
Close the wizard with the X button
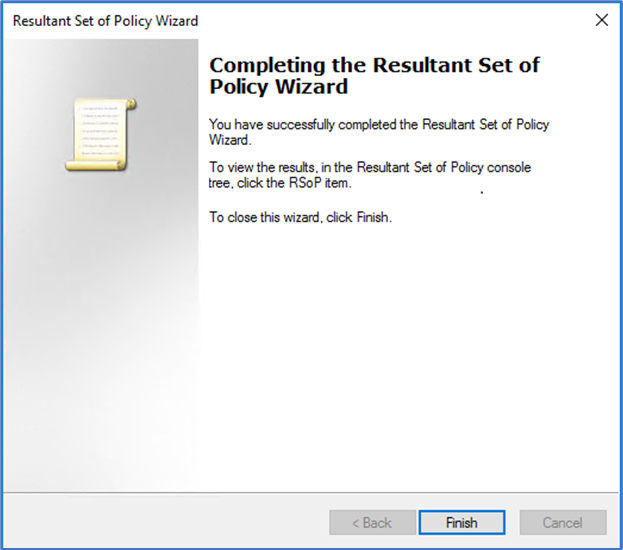click(601, 20)
